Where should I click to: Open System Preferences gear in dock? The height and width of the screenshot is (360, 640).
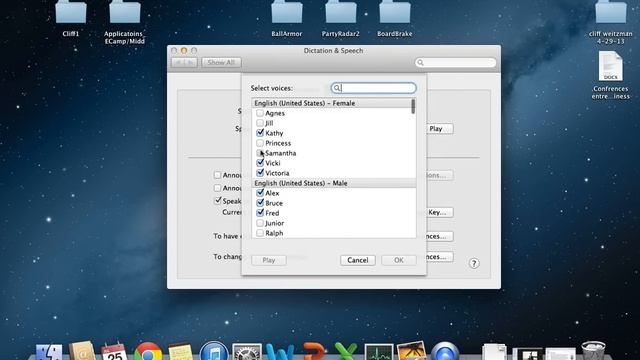point(247,352)
